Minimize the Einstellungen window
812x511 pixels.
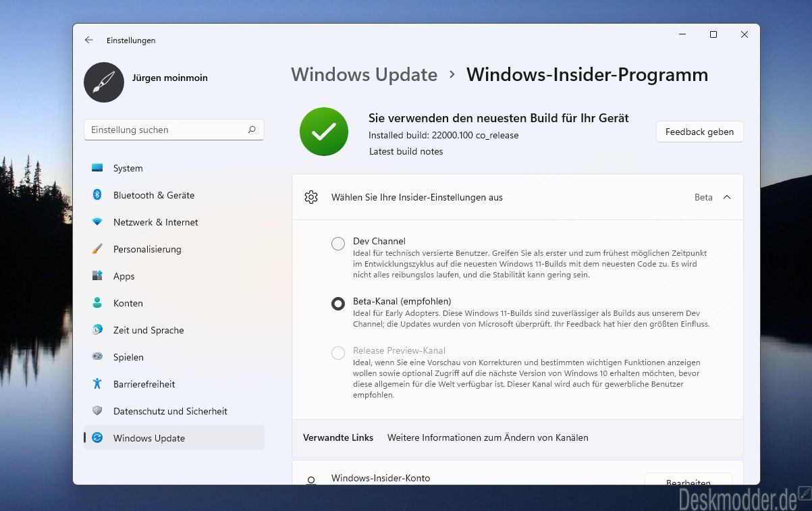click(682, 34)
